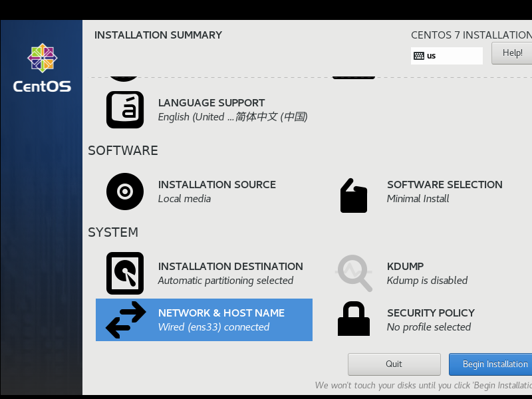Click the CentOS logo in the sidebar
The height and width of the screenshot is (399, 532).
point(42,68)
